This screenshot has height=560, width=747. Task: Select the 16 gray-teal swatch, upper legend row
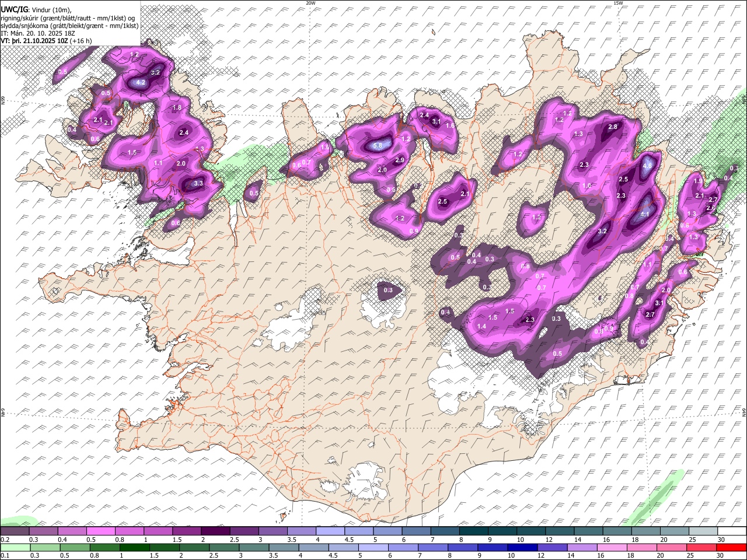pos(617,531)
